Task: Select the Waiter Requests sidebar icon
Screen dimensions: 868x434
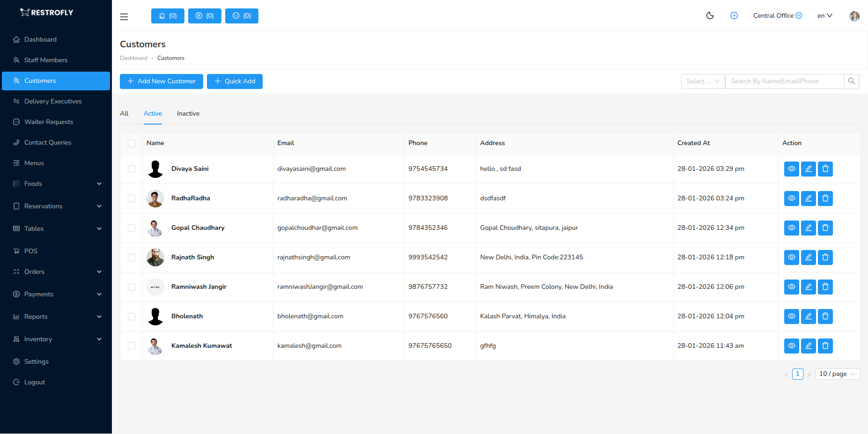Action: coord(16,122)
